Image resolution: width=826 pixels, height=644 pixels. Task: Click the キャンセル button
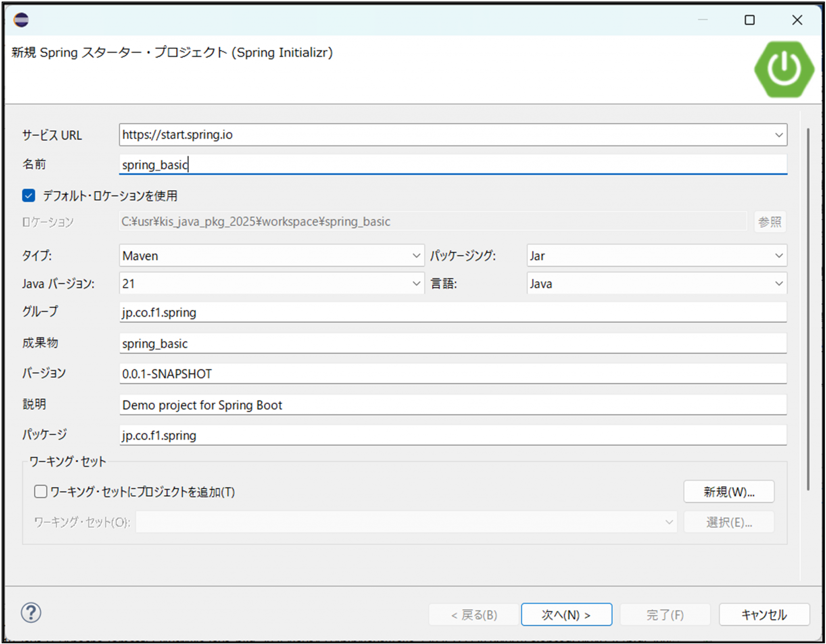coord(764,615)
